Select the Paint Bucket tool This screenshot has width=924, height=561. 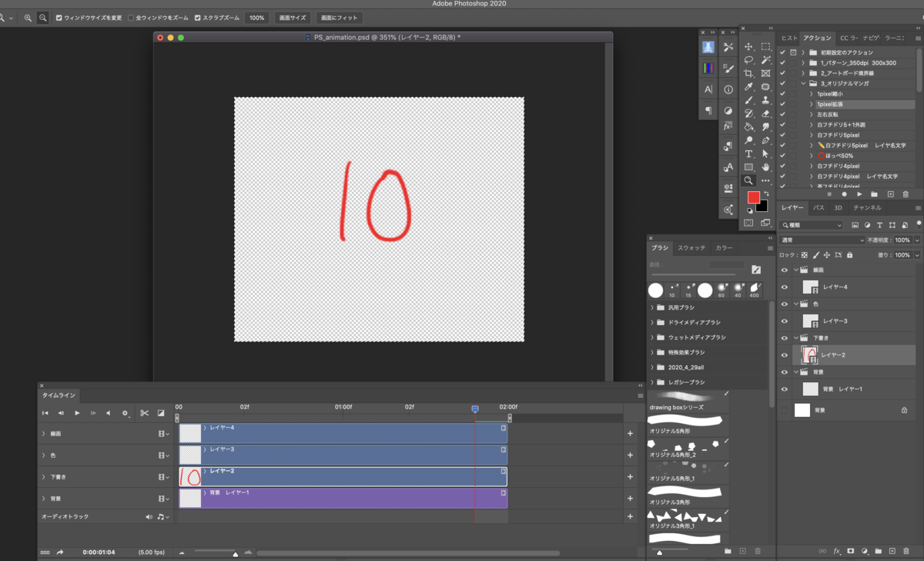(748, 127)
